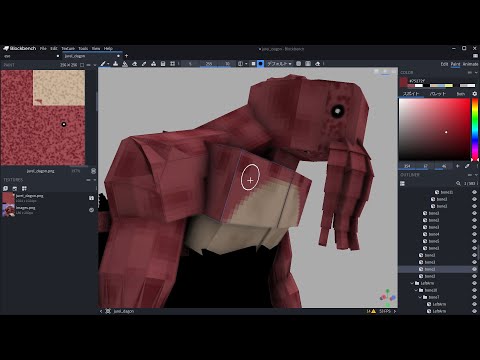Select the Fill Bucket tool

(125, 63)
